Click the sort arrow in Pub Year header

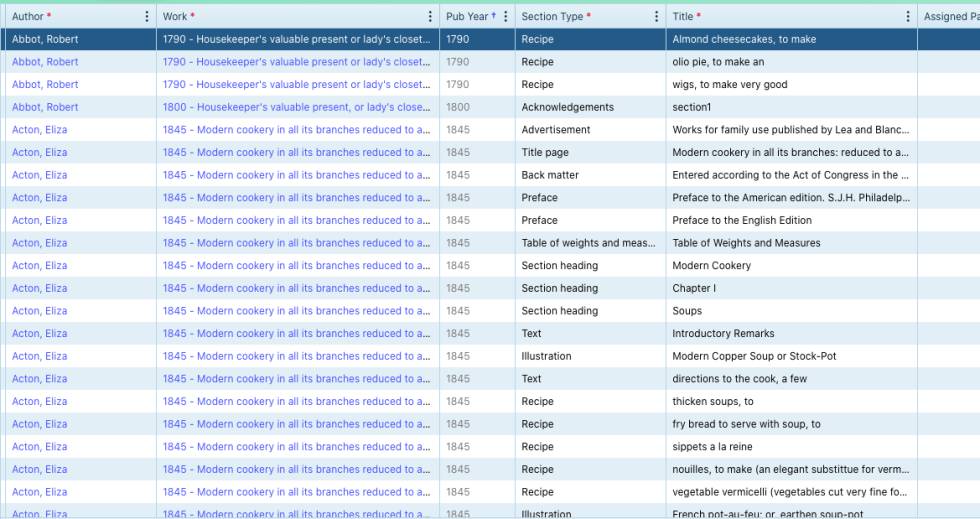pos(493,17)
